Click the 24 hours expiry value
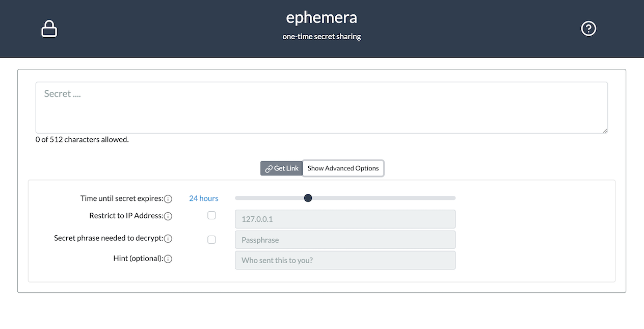This screenshot has width=644, height=329. pos(204,198)
